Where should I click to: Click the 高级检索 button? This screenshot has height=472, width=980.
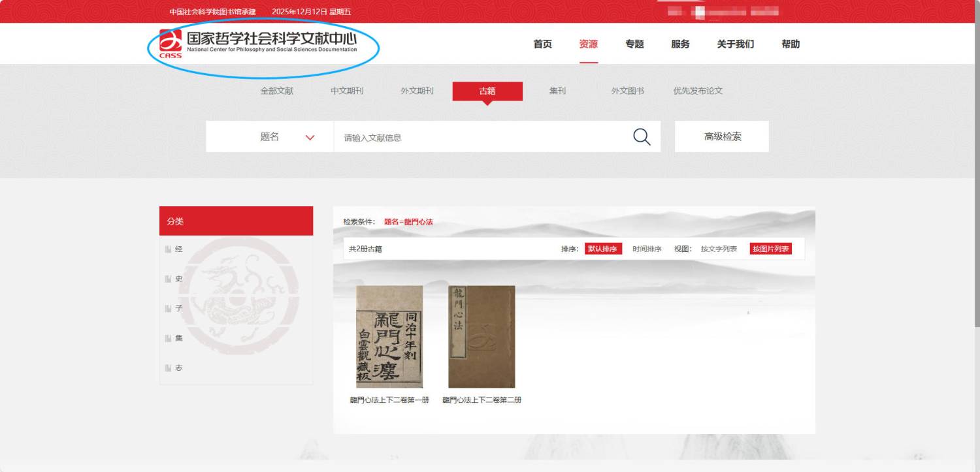722,137
